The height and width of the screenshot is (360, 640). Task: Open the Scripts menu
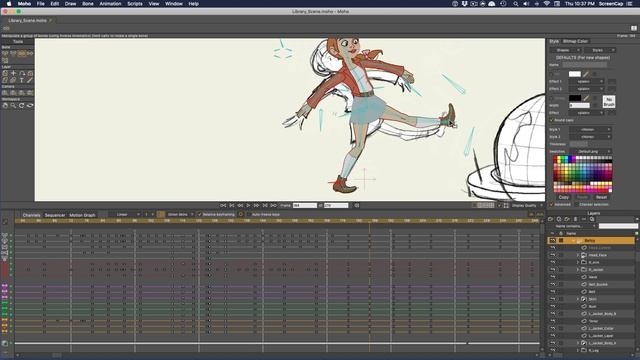(x=135, y=4)
